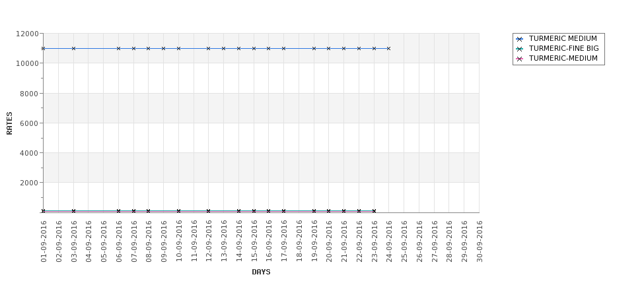The height and width of the screenshot is (283, 644).
Task: Click the 6000 y-axis tick label
Action: pos(28,123)
